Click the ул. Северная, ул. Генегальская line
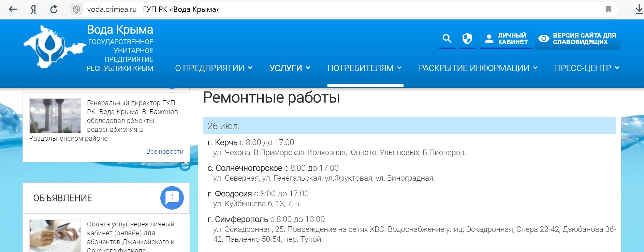The image size is (644, 252). pos(324,178)
